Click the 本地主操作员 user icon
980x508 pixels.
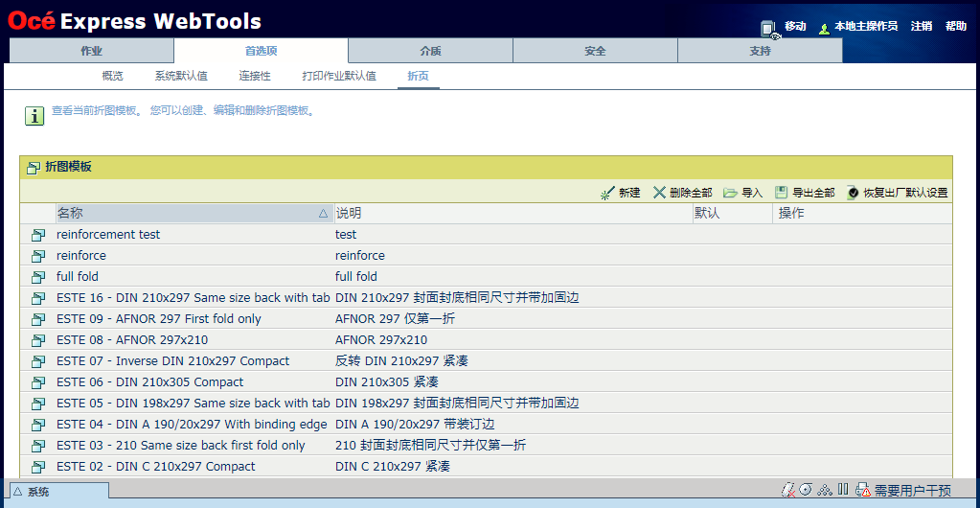click(825, 28)
